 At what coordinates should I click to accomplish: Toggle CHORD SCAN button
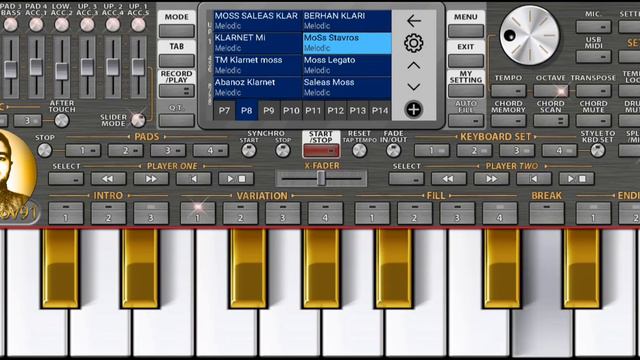click(551, 120)
